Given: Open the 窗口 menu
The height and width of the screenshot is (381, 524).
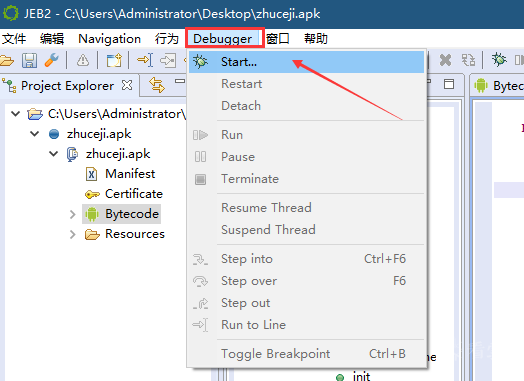Looking at the screenshot, I should [x=278, y=39].
